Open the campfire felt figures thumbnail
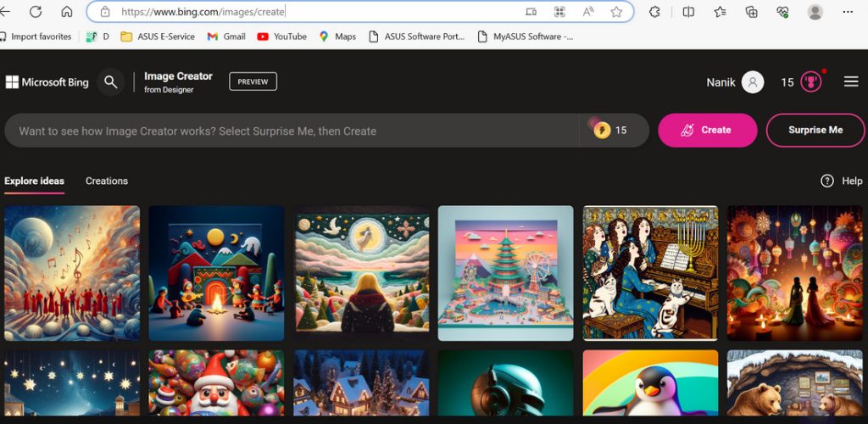Image resolution: width=868 pixels, height=424 pixels. 216,273
